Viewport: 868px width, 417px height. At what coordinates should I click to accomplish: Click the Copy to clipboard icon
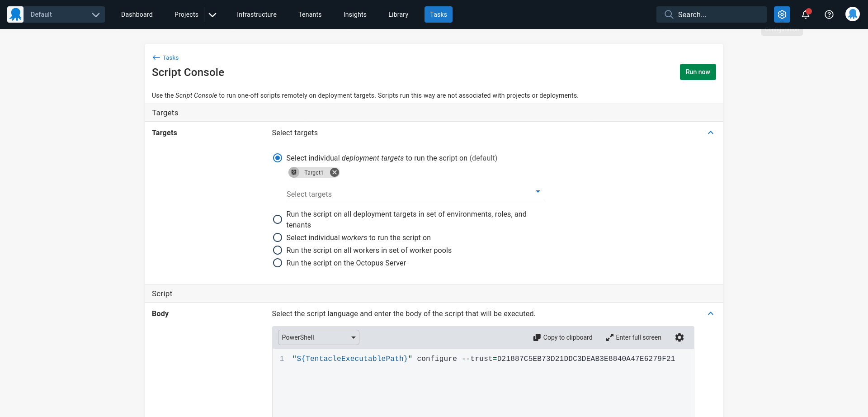tap(537, 337)
